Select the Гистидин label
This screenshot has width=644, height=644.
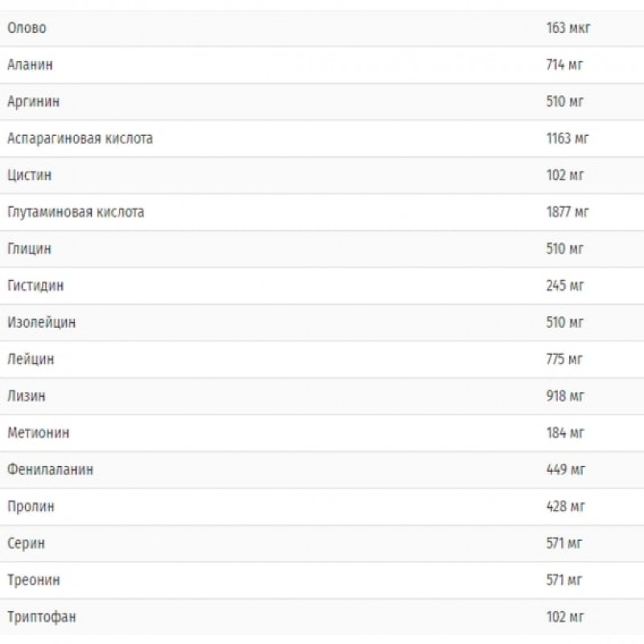click(x=35, y=286)
